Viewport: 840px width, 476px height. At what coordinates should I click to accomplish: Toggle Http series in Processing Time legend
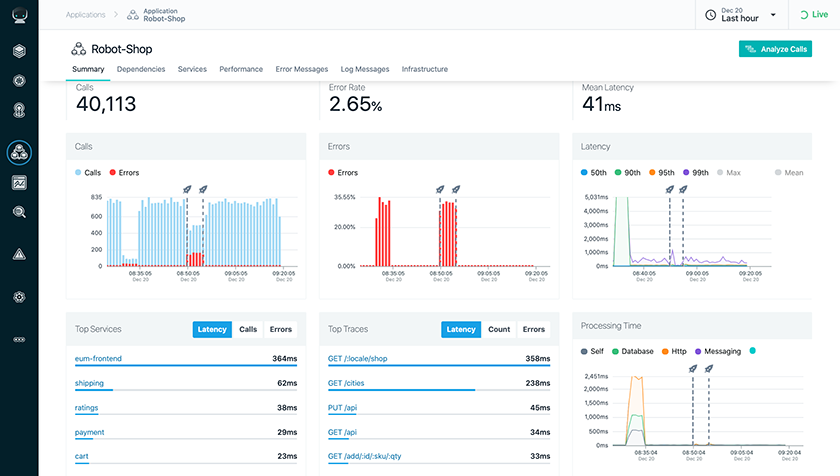point(674,352)
